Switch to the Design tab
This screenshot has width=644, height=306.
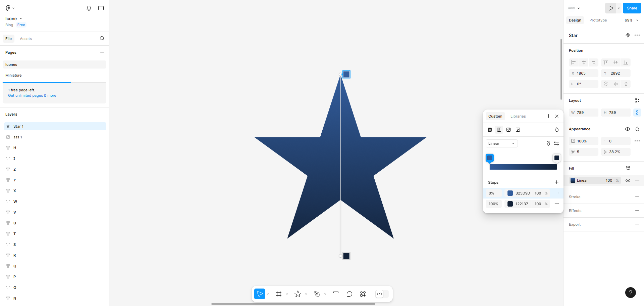point(575,20)
